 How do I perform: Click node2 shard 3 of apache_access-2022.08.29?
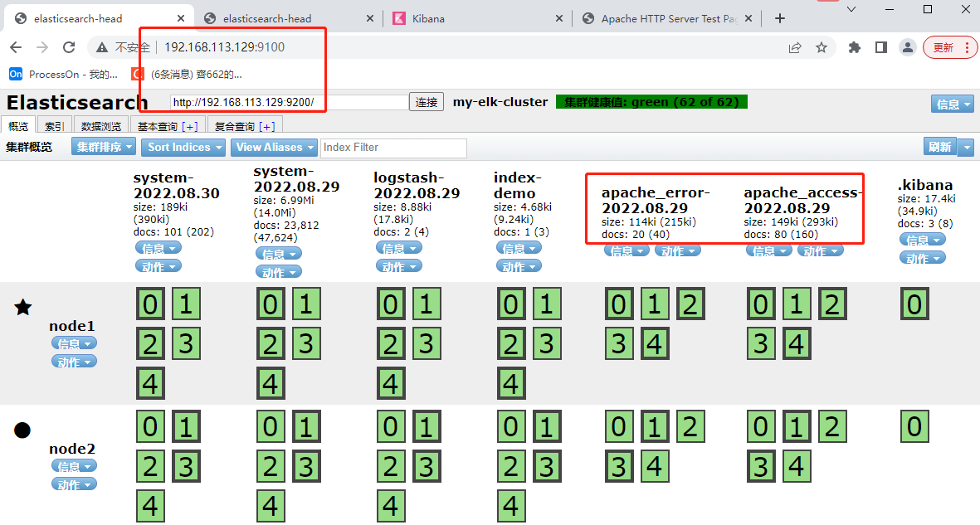pyautogui.click(x=761, y=466)
